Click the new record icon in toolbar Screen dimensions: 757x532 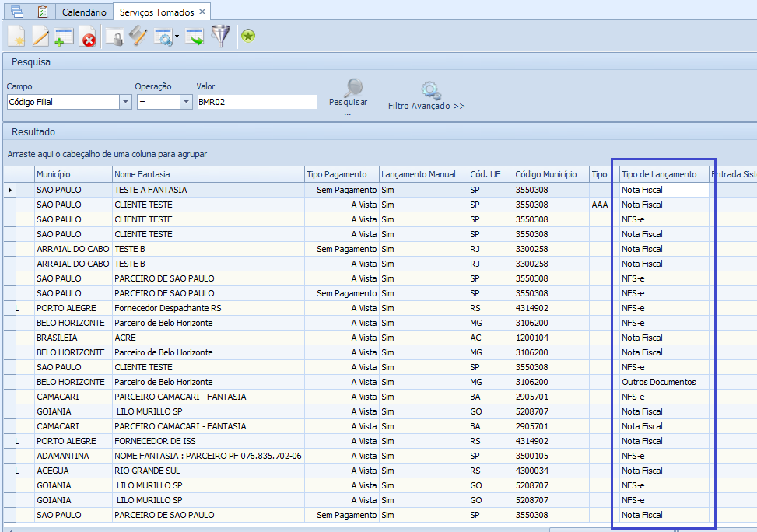16,36
